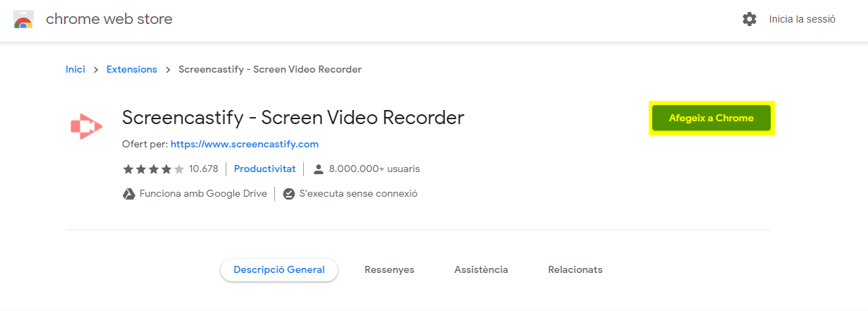This screenshot has height=311, width=868.
Task: Open the www.screencastify.com website link
Action: (245, 144)
